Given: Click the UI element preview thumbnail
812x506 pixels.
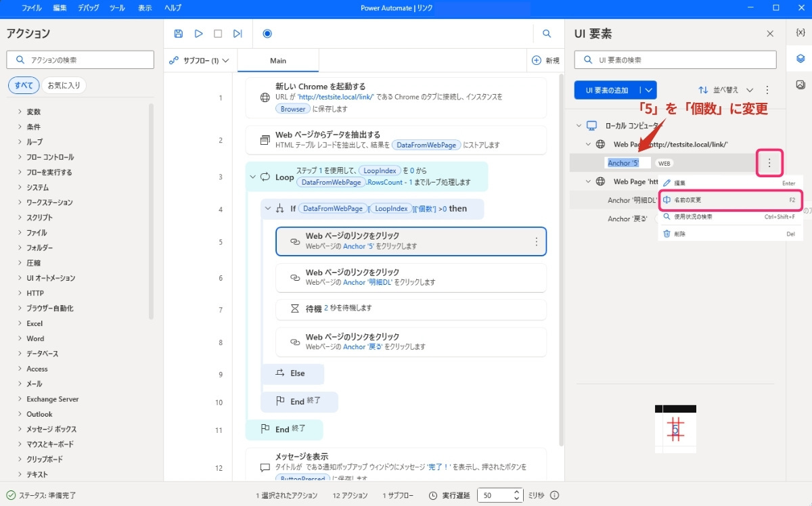Looking at the screenshot, I should pyautogui.click(x=675, y=430).
